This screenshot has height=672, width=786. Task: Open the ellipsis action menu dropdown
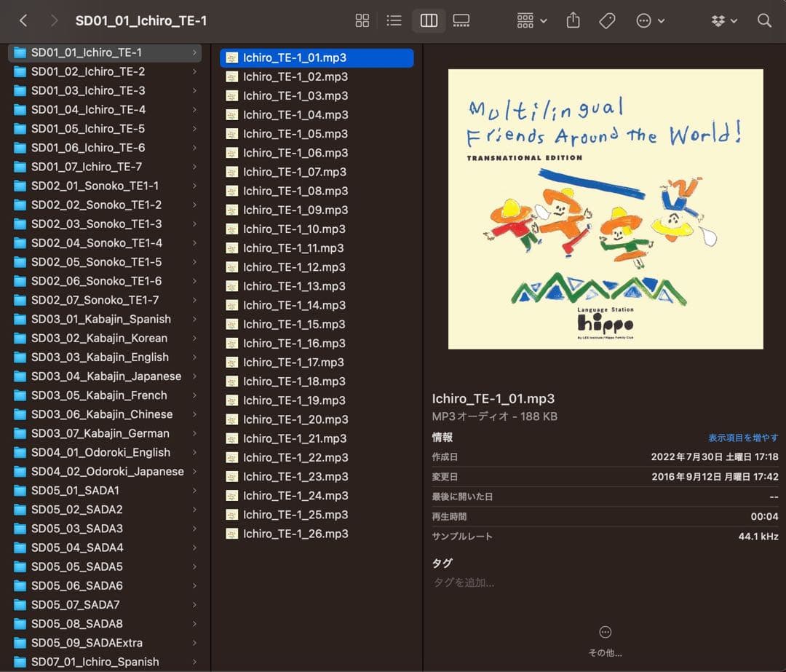(650, 20)
